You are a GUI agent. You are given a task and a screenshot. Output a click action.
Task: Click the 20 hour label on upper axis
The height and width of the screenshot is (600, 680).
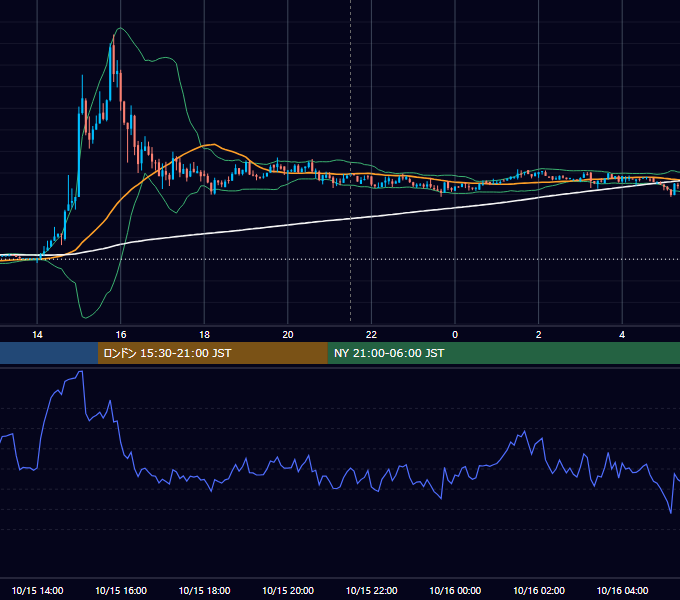(x=288, y=335)
